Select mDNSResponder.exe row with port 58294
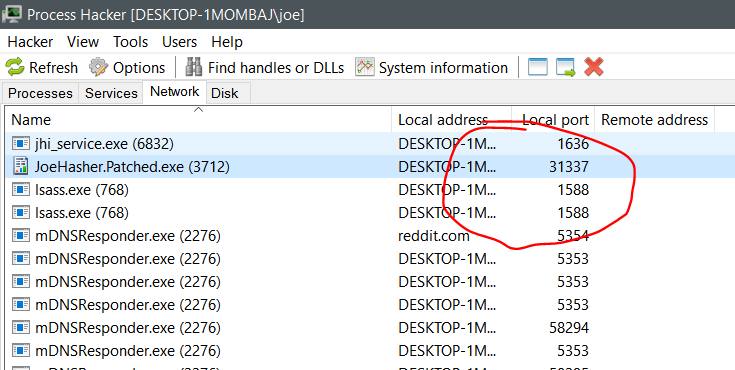The image size is (735, 370). pyautogui.click(x=370, y=327)
